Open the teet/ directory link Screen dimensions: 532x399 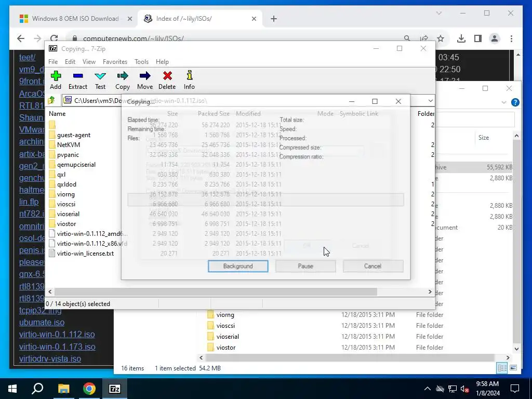coord(27,57)
